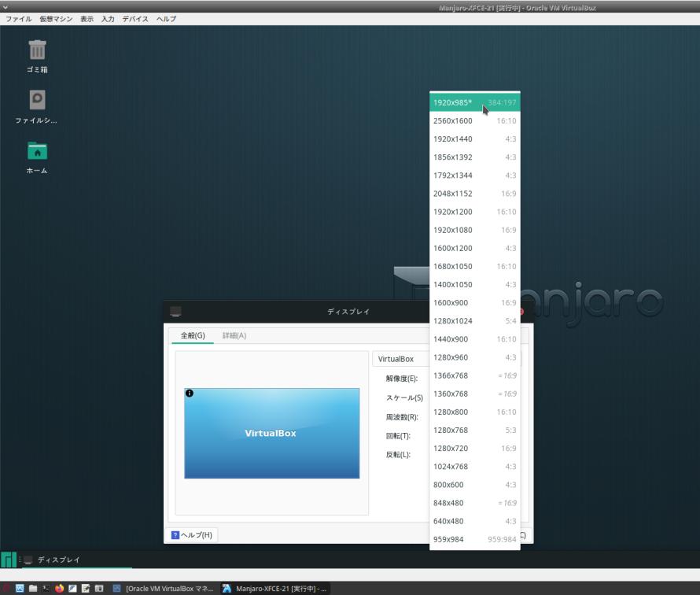Screen dimensions: 700x595
Task: Click the ヘルプ(H) button in the display dialog
Action: [x=192, y=534]
